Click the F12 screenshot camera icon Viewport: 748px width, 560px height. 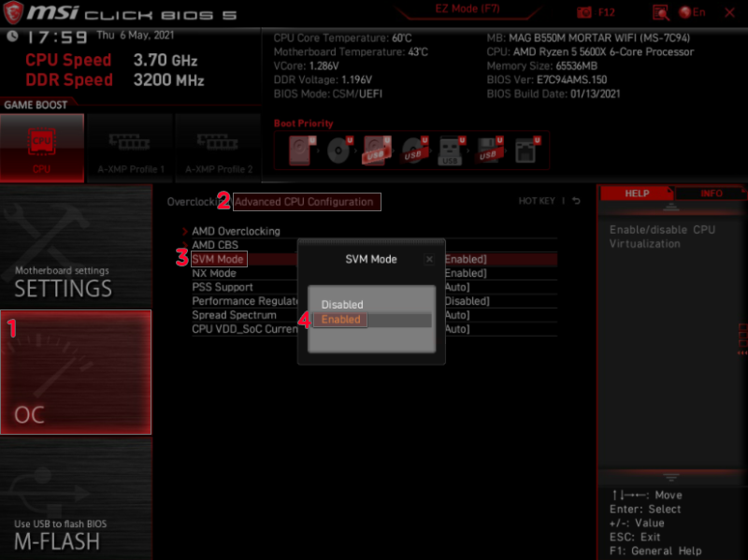583,12
